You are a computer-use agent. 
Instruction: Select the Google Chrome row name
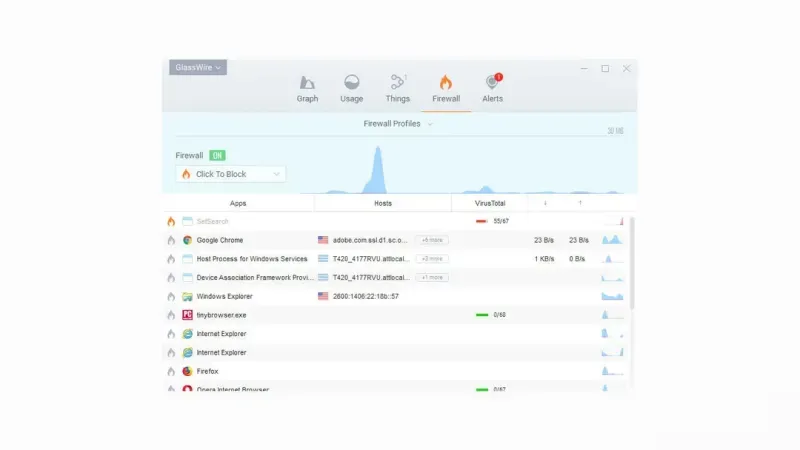click(220, 240)
